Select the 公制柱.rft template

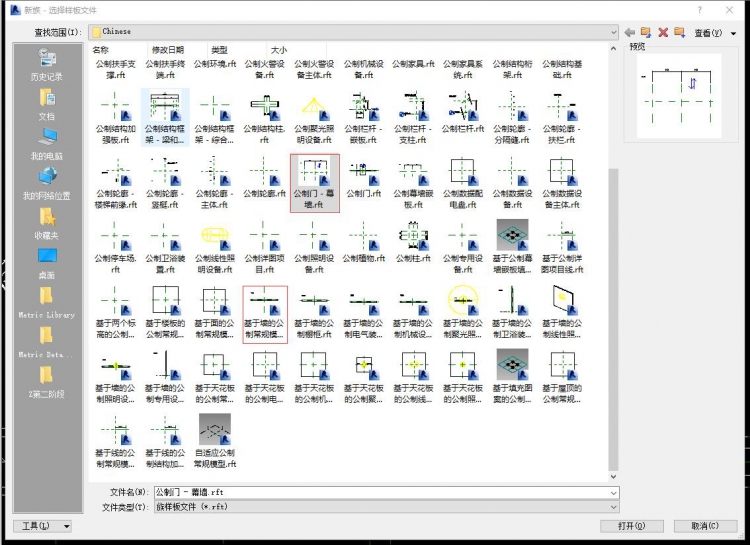point(413,244)
